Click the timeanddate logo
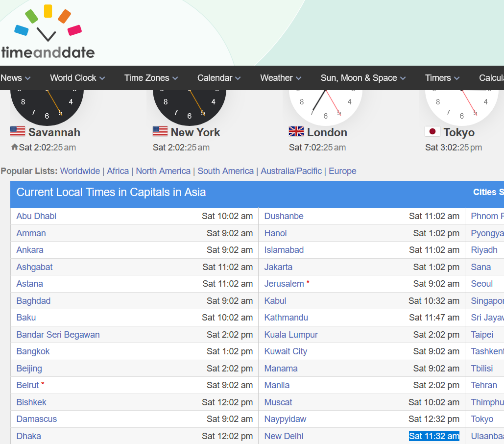 tap(48, 32)
